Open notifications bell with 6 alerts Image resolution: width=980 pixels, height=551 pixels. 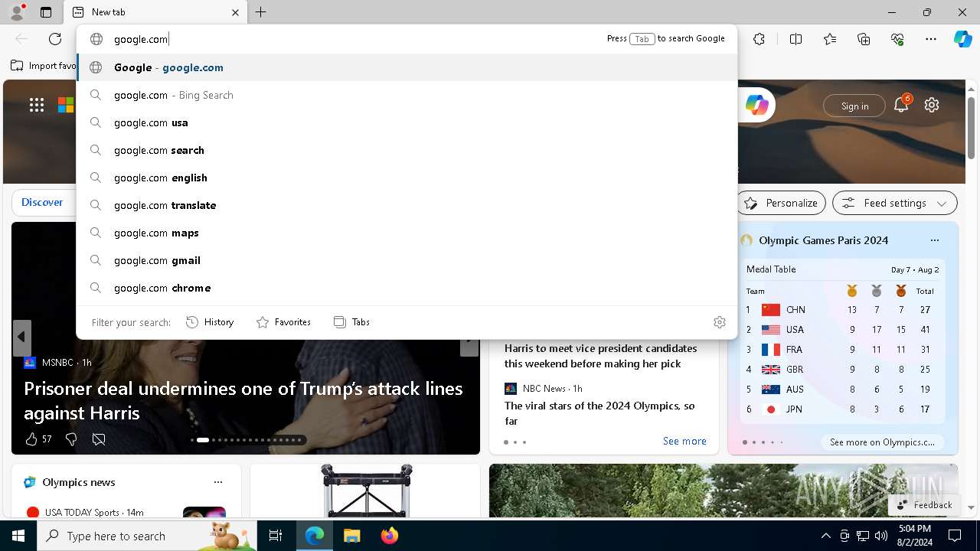901,105
